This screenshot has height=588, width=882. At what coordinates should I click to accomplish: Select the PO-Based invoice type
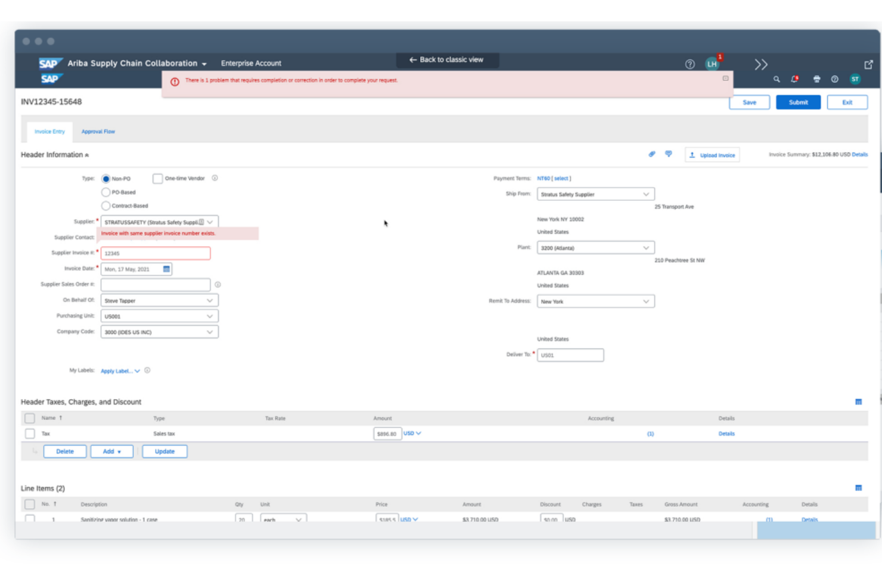tap(105, 192)
